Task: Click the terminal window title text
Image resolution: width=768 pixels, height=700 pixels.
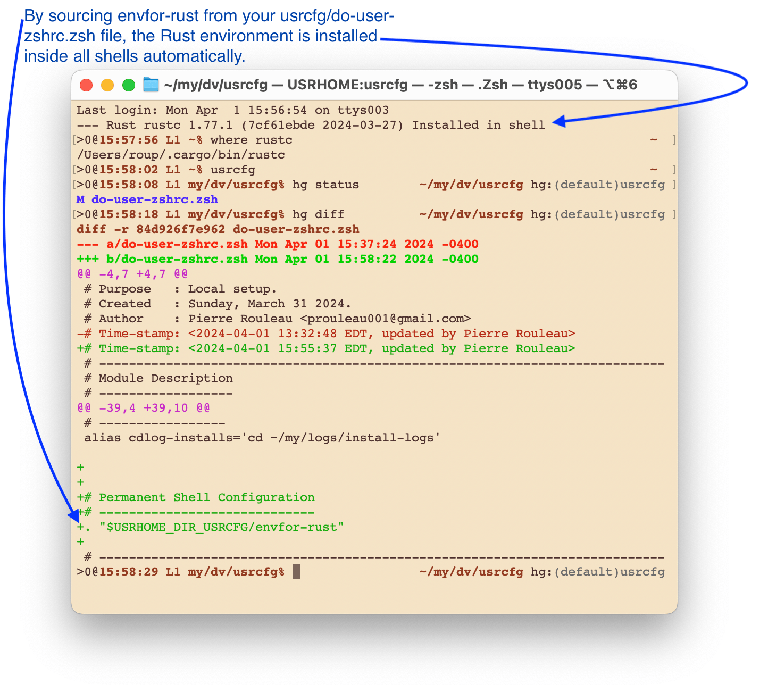Action: pos(400,85)
